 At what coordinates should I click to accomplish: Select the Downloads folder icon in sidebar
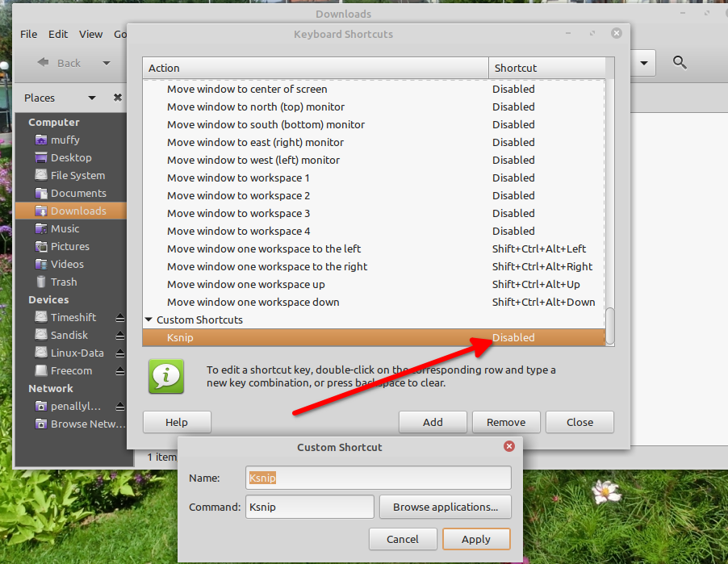[41, 211]
